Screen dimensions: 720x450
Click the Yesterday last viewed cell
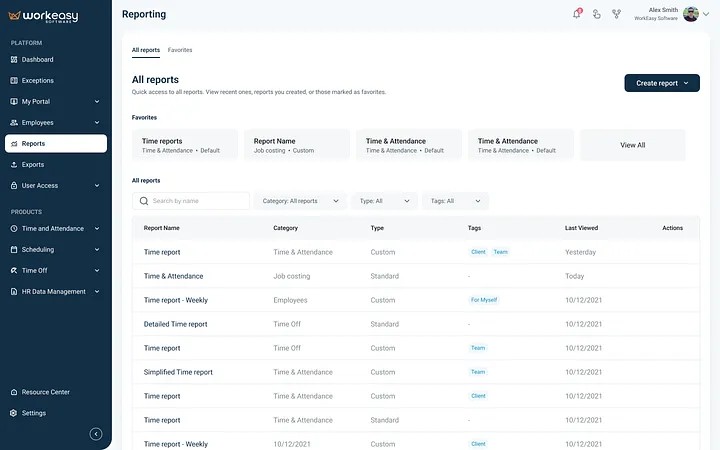pos(580,252)
